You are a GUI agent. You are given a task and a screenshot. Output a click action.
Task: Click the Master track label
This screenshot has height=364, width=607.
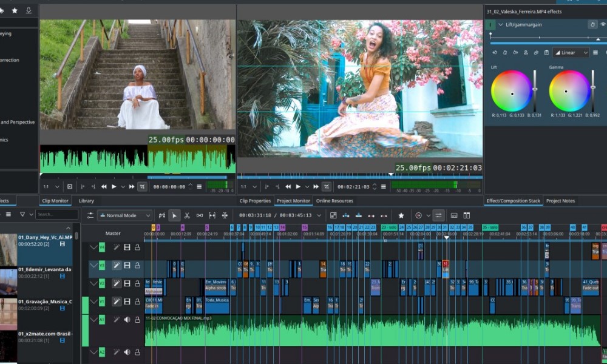point(113,233)
